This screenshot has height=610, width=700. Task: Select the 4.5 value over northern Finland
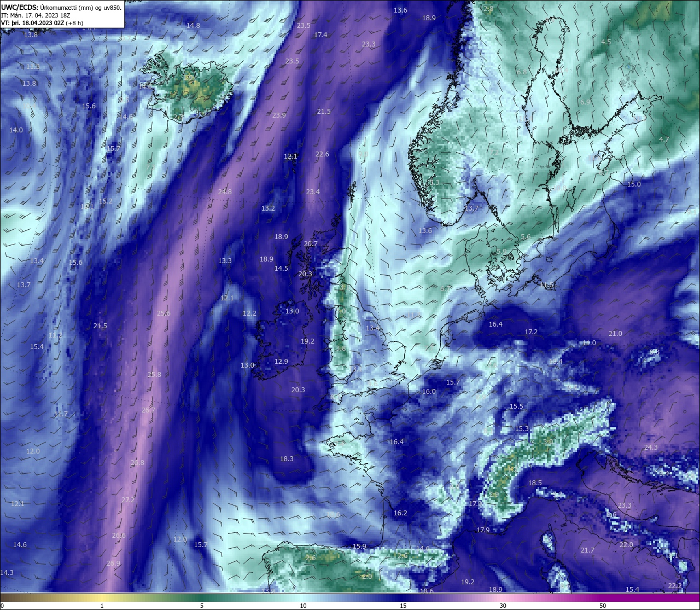point(606,42)
